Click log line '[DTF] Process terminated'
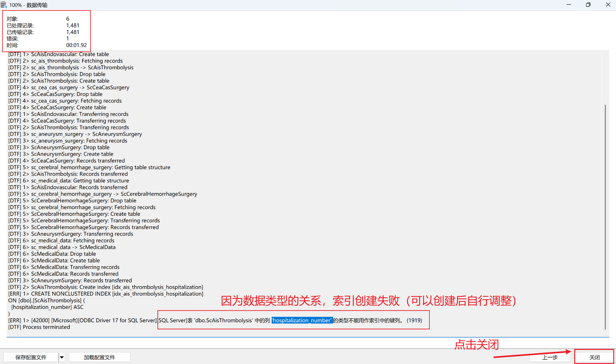This screenshot has width=616, height=364. pos(39,327)
